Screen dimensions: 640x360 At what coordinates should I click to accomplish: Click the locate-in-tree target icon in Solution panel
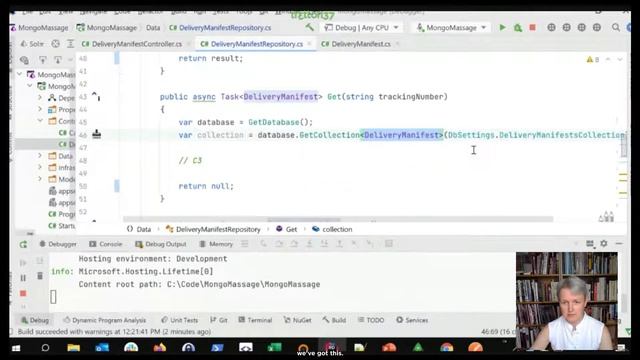click(x=56, y=44)
